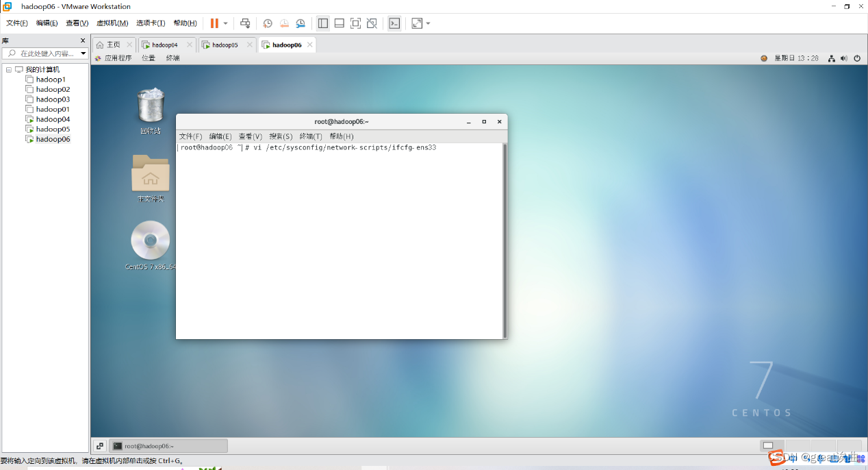Close the 库 library panel
This screenshot has height=470, width=868.
tap(84, 41)
